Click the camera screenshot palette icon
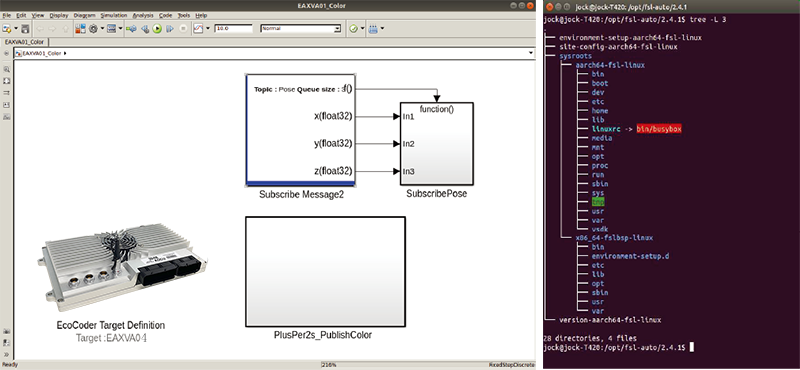The height and width of the screenshot is (370, 800). click(x=6, y=332)
